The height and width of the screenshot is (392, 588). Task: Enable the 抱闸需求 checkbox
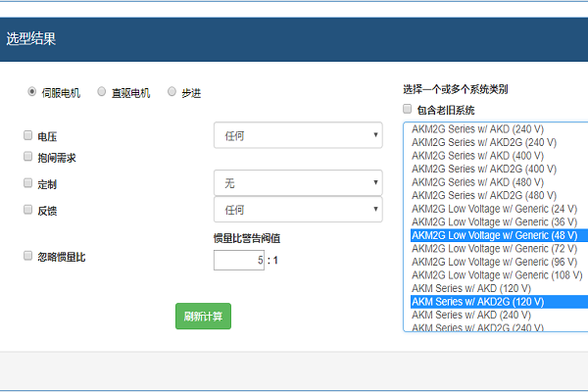pos(27,156)
